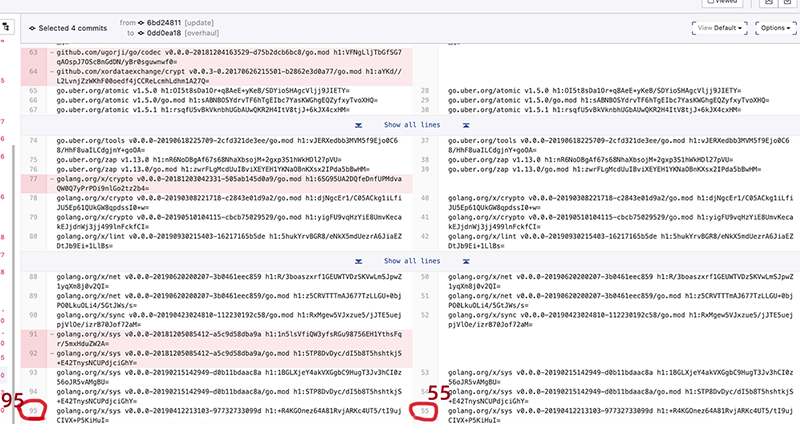Click removed line github.com/xordataexchange/crypt
The image size is (800, 424).
click(229, 76)
